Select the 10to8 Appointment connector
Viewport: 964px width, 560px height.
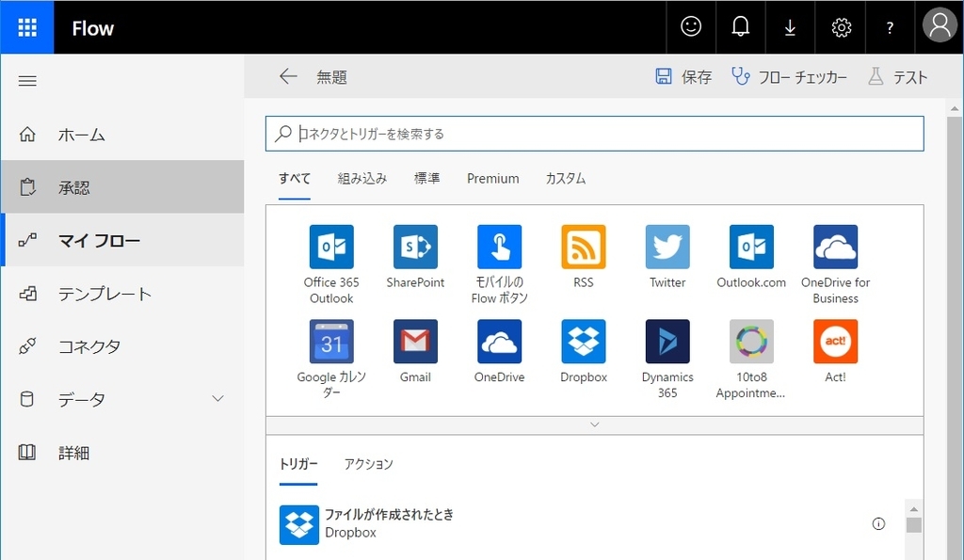(751, 359)
